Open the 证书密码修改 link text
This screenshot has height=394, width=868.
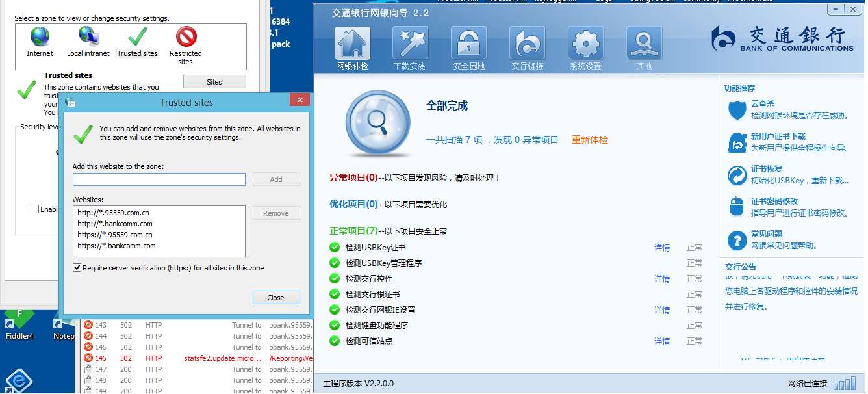point(774,202)
